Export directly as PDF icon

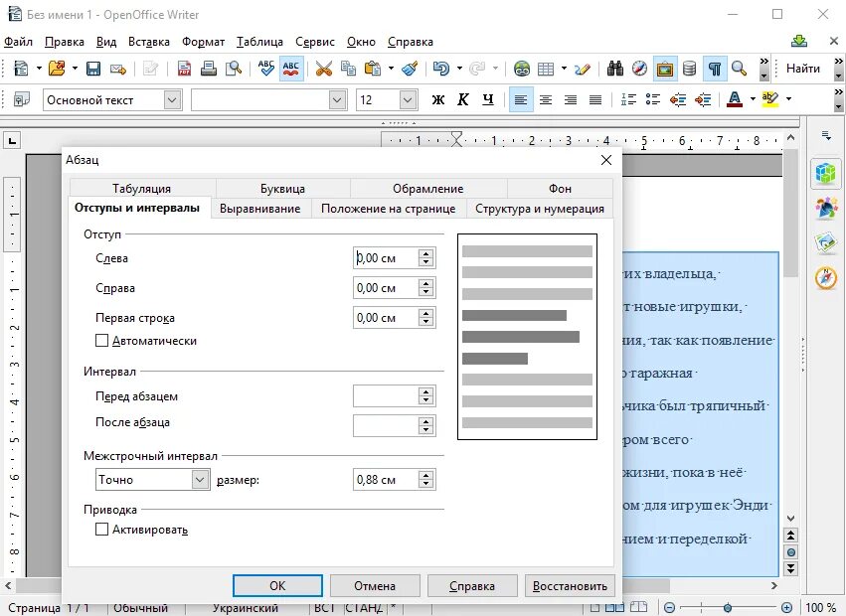click(x=184, y=69)
